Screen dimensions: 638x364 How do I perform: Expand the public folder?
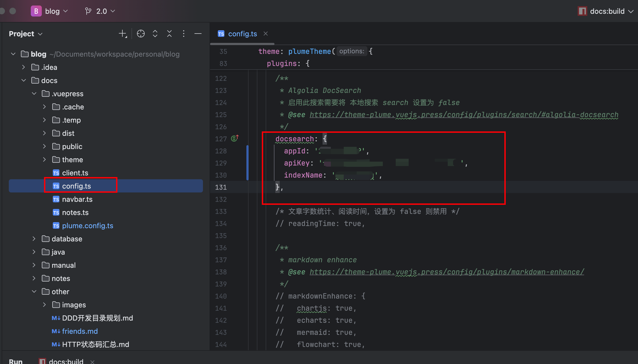pos(45,147)
